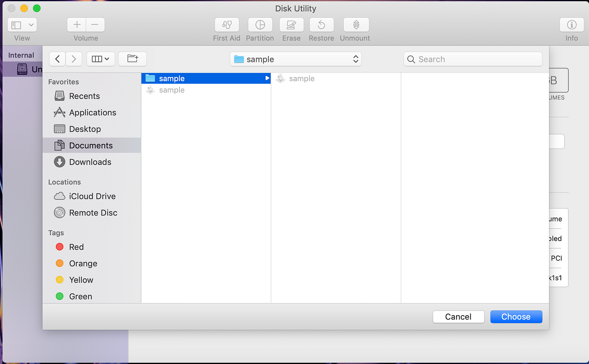
Task: Click the sample disk image in second column
Action: [x=336, y=78]
